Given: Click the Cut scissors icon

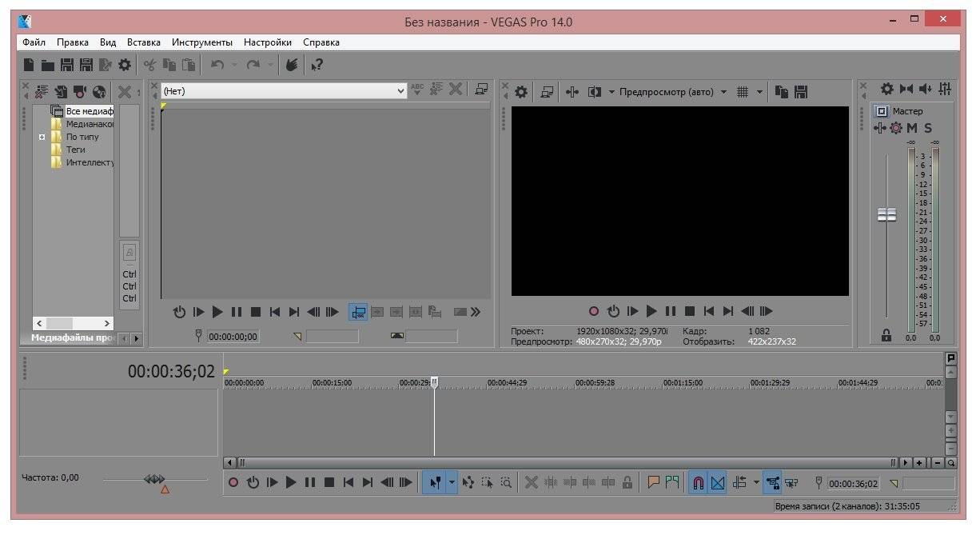Looking at the screenshot, I should [149, 65].
